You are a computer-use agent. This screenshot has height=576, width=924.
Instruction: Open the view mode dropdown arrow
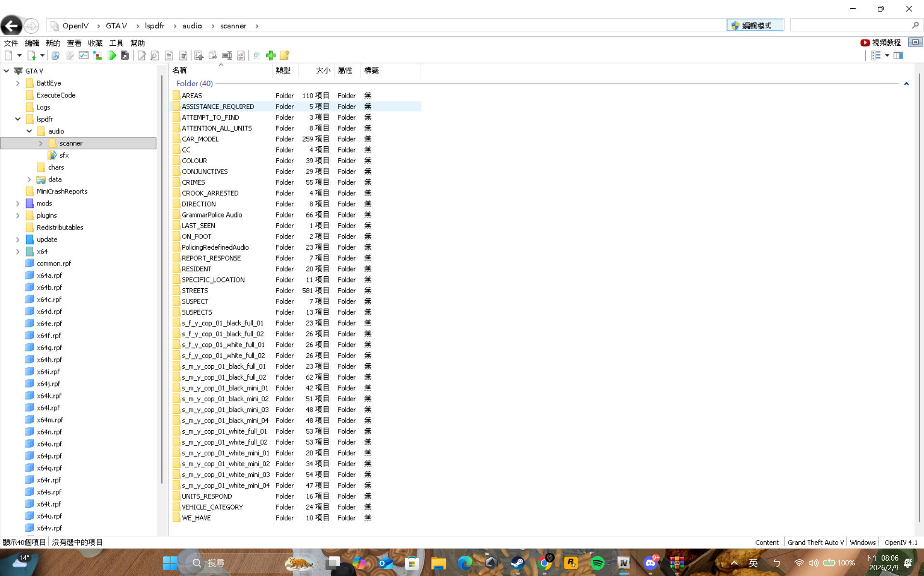coord(887,55)
